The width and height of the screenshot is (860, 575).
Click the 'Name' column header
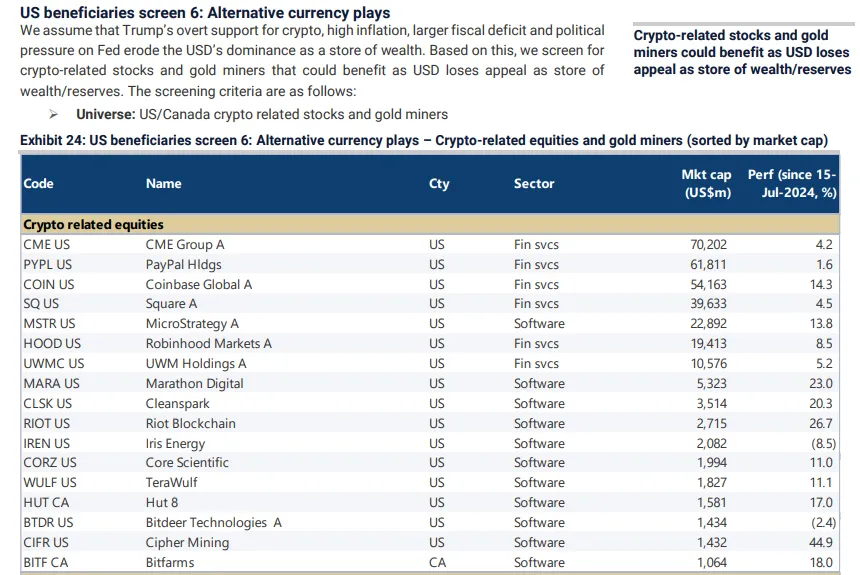point(164,184)
